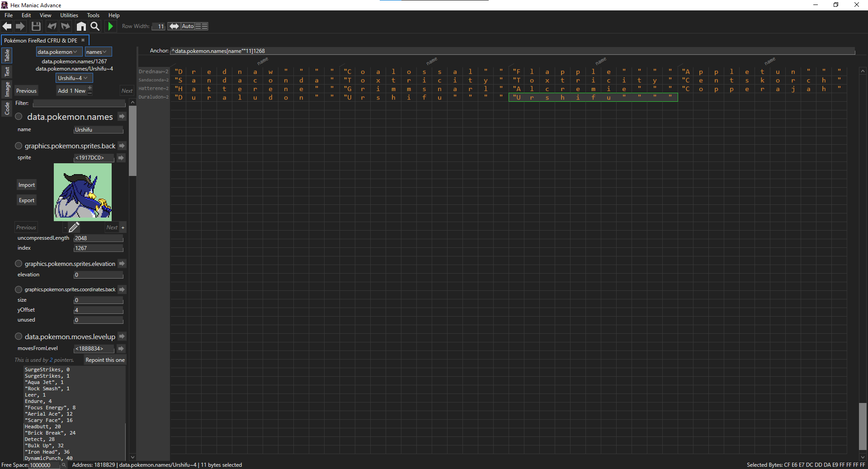Click the Home (go to start) icon
868x469 pixels.
point(81,26)
